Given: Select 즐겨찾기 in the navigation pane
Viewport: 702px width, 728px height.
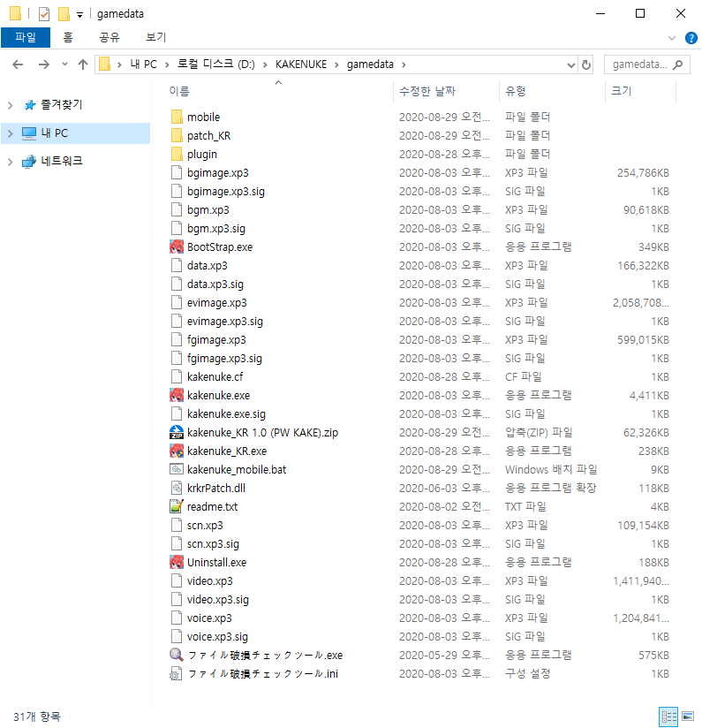Looking at the screenshot, I should coord(62,105).
